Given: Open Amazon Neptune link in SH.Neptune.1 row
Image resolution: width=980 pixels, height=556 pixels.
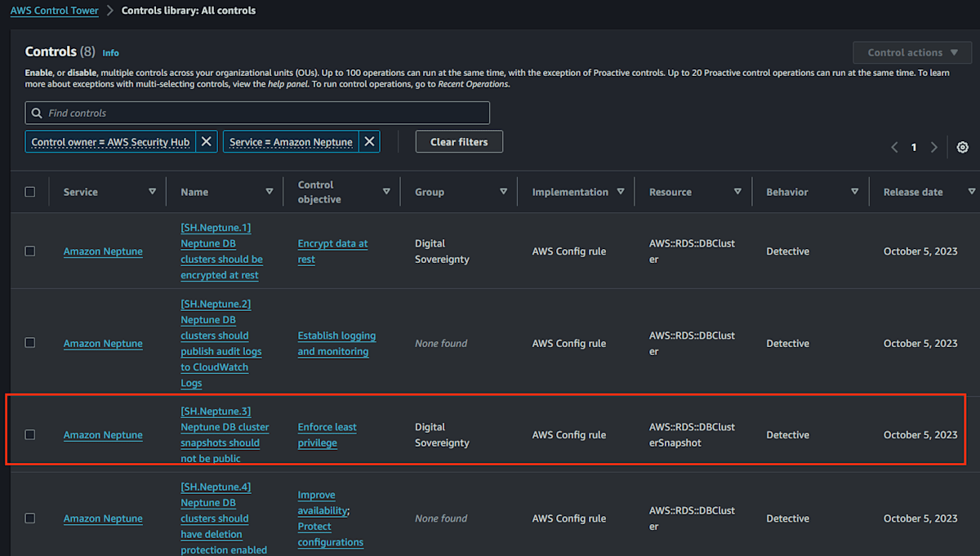Looking at the screenshot, I should tap(103, 251).
